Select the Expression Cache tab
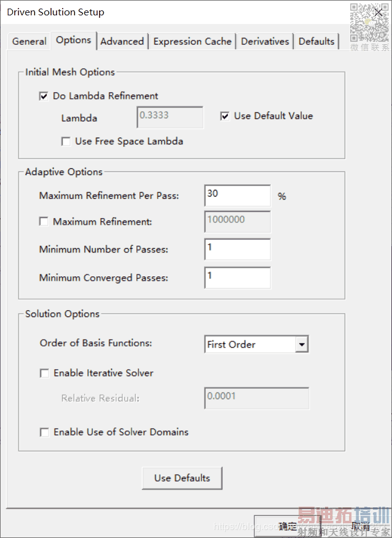This screenshot has height=538, width=392. point(192,41)
